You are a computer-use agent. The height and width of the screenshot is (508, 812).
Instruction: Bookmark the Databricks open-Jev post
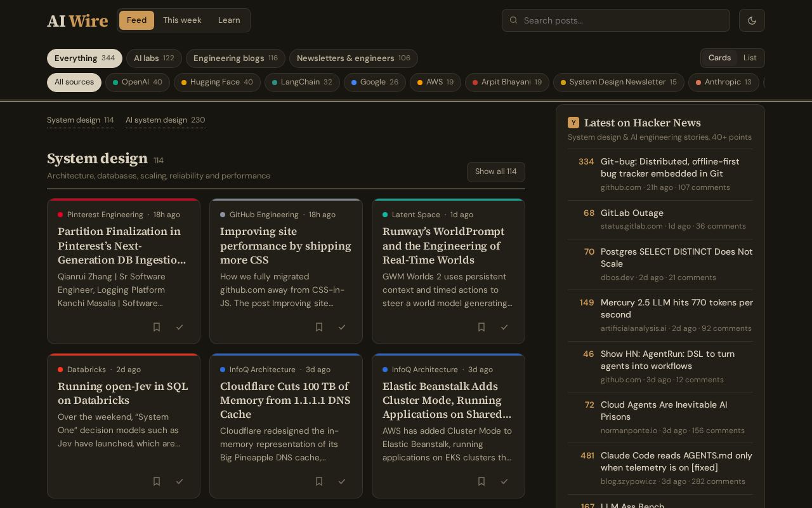pos(157,481)
